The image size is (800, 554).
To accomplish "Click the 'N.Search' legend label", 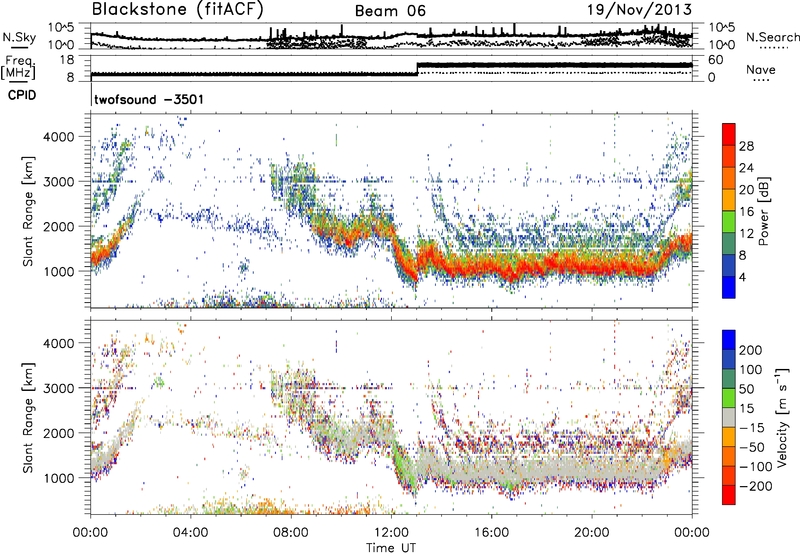I will [x=773, y=37].
